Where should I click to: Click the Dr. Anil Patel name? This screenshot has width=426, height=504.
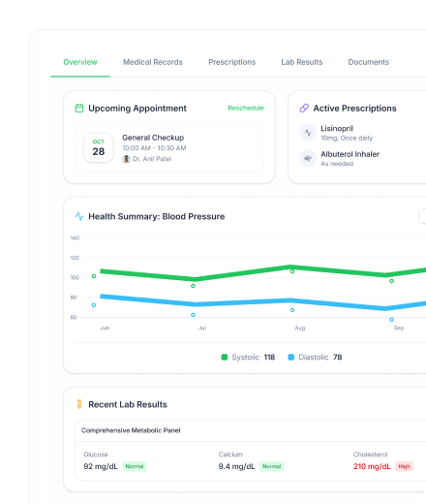click(x=152, y=159)
